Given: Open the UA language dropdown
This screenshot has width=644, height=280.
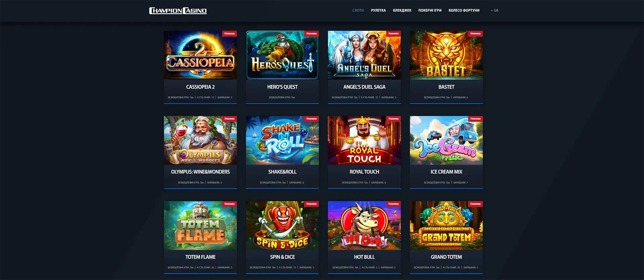Looking at the screenshot, I should coord(495,10).
